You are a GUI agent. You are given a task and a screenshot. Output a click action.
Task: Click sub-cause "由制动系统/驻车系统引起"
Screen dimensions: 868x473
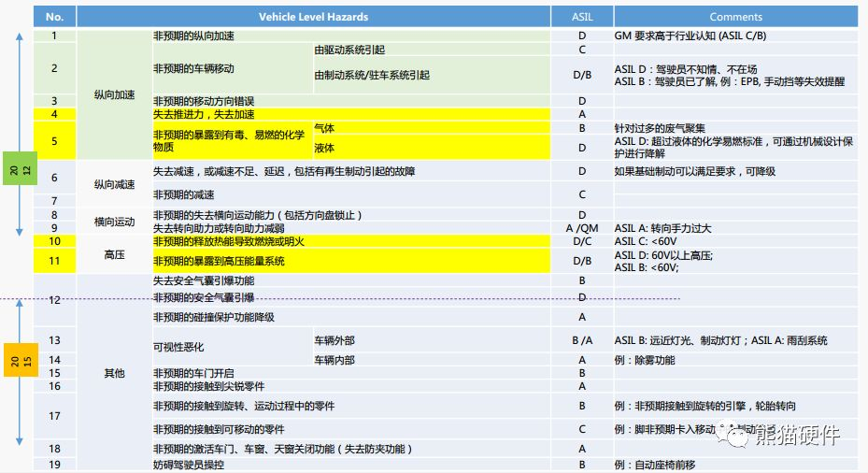(x=372, y=75)
